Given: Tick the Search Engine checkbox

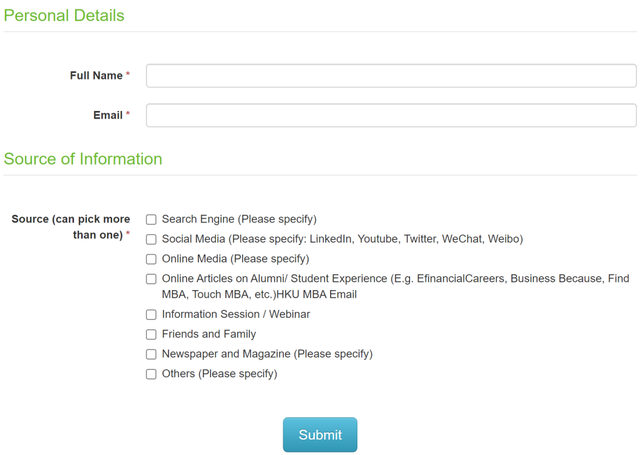Looking at the screenshot, I should click(x=151, y=220).
